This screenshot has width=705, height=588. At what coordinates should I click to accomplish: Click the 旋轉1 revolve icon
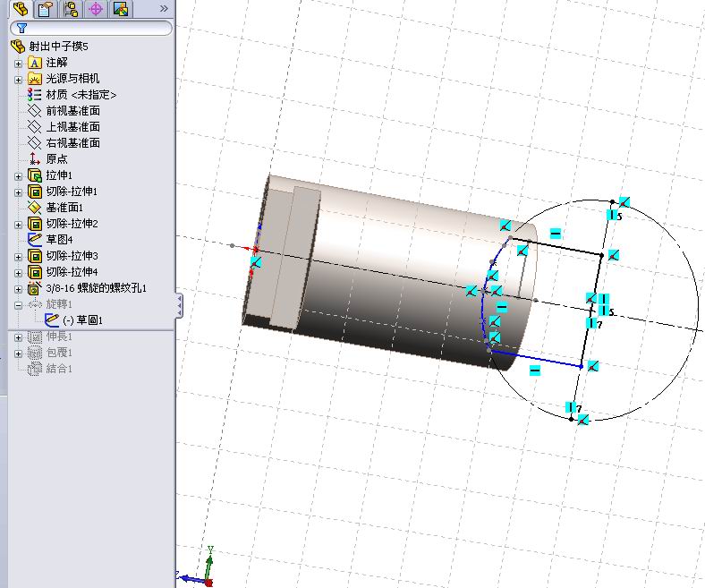[x=35, y=304]
